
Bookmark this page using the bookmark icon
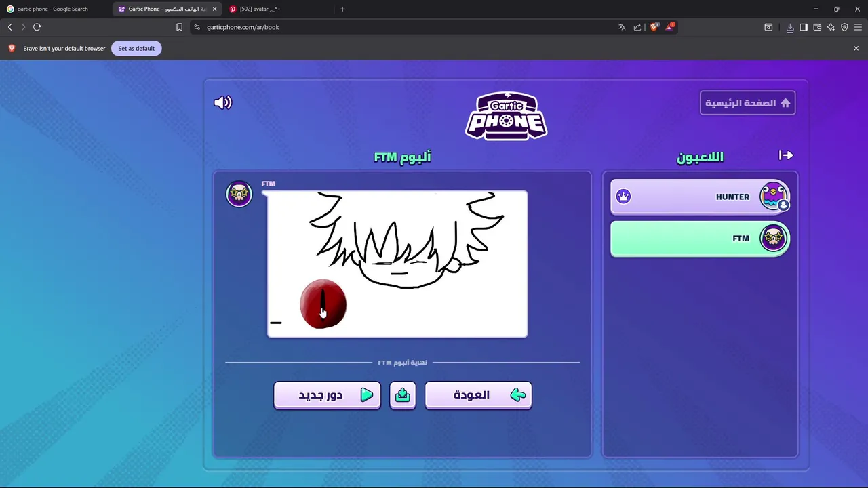click(x=179, y=27)
